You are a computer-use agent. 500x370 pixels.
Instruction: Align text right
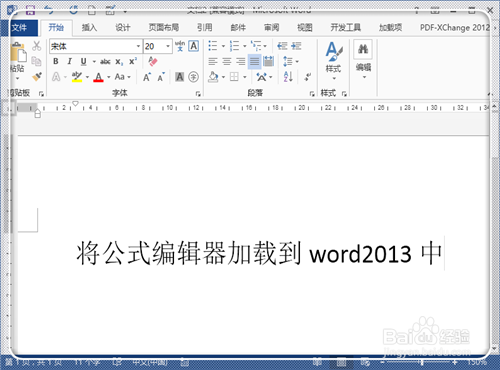tap(241, 61)
